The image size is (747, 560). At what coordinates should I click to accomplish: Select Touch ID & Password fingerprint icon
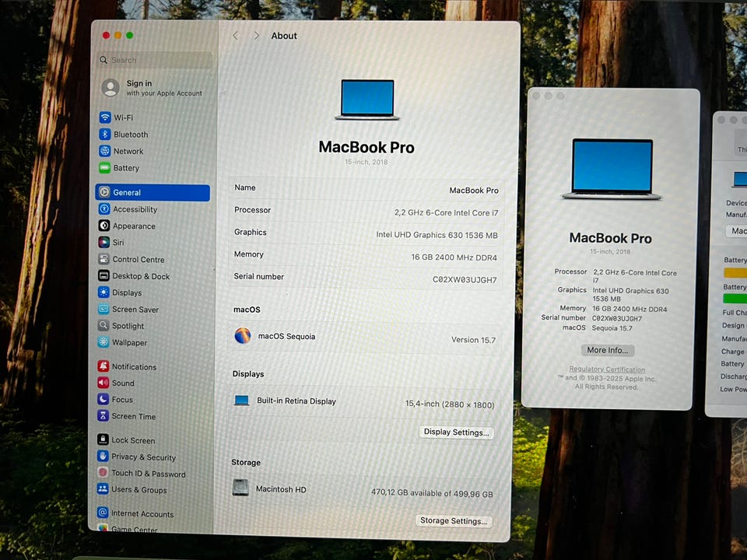pyautogui.click(x=103, y=473)
